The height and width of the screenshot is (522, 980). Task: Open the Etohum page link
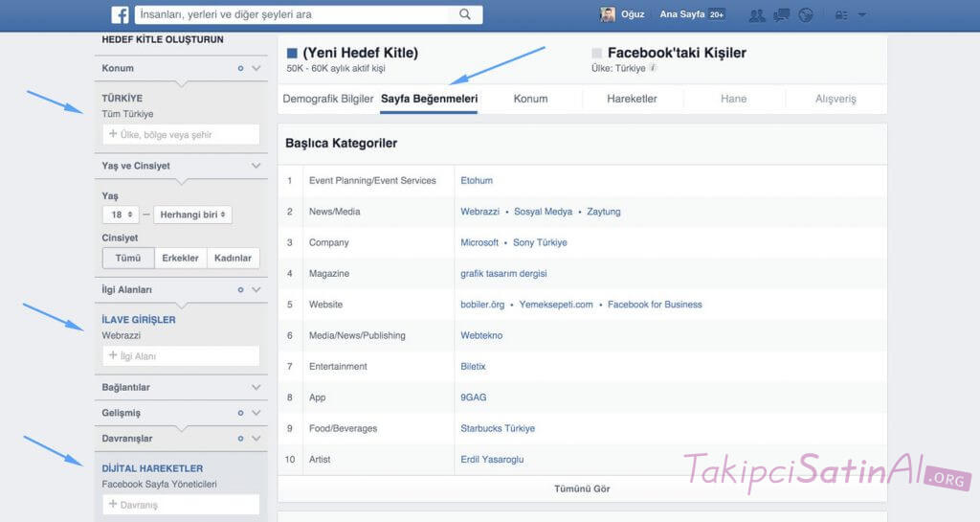[x=477, y=181]
